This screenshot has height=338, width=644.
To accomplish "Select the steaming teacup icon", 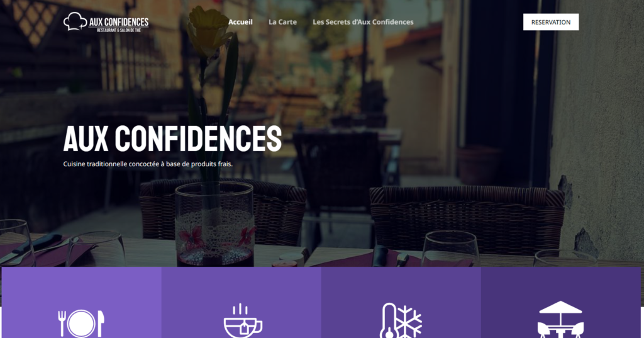I will pyautogui.click(x=243, y=321).
